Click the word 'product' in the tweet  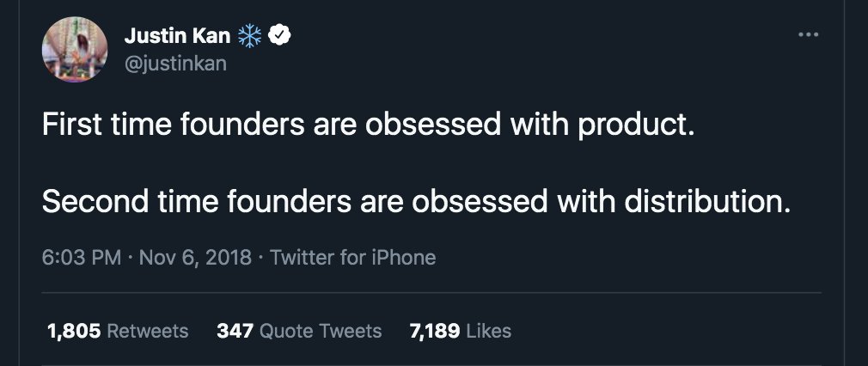click(x=633, y=126)
